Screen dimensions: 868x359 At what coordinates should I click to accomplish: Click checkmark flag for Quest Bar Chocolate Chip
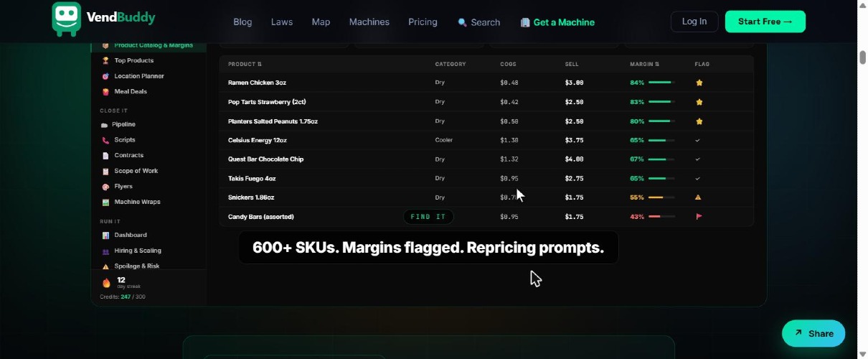(698, 159)
